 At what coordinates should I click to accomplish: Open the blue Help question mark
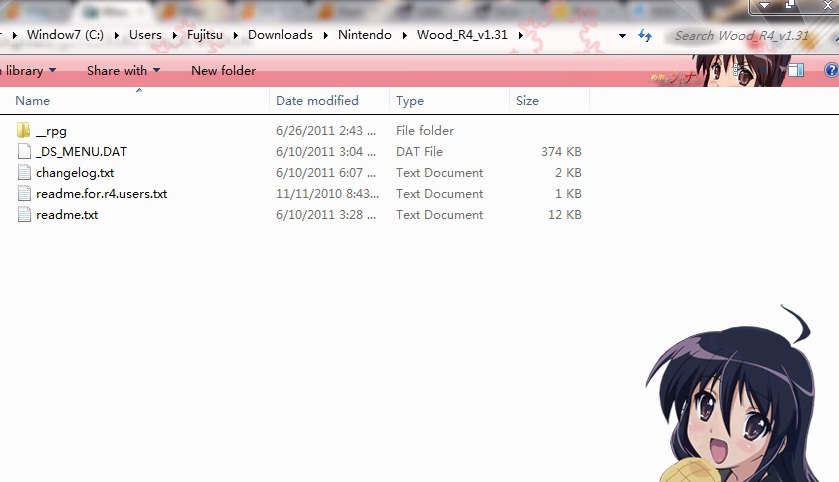(x=832, y=70)
